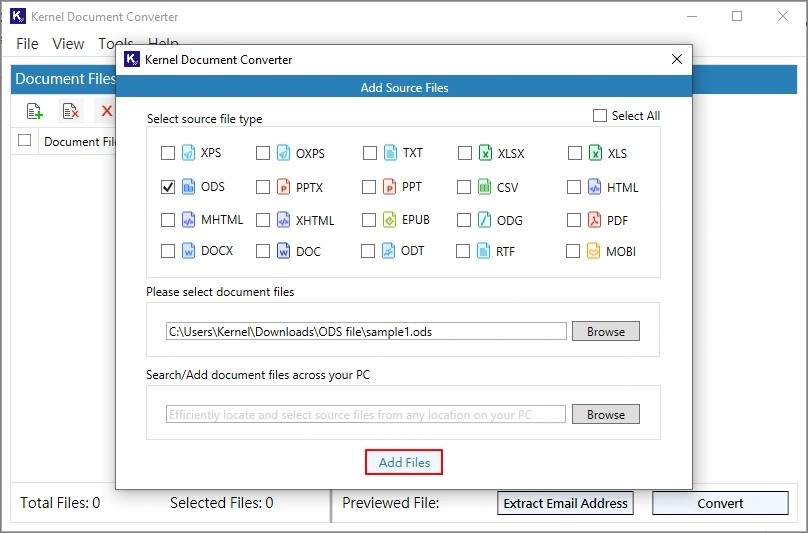Enable the EPUB checkbox

(369, 220)
